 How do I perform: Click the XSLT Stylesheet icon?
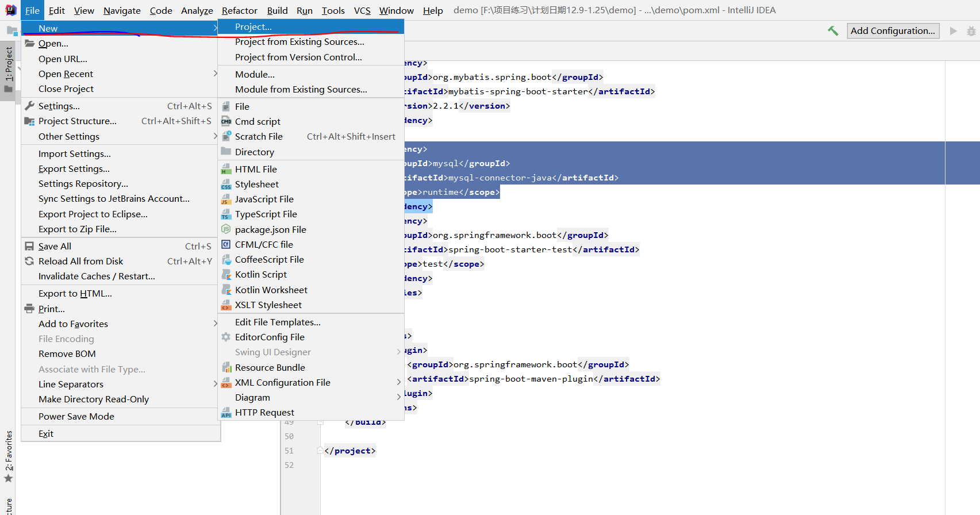(x=226, y=305)
